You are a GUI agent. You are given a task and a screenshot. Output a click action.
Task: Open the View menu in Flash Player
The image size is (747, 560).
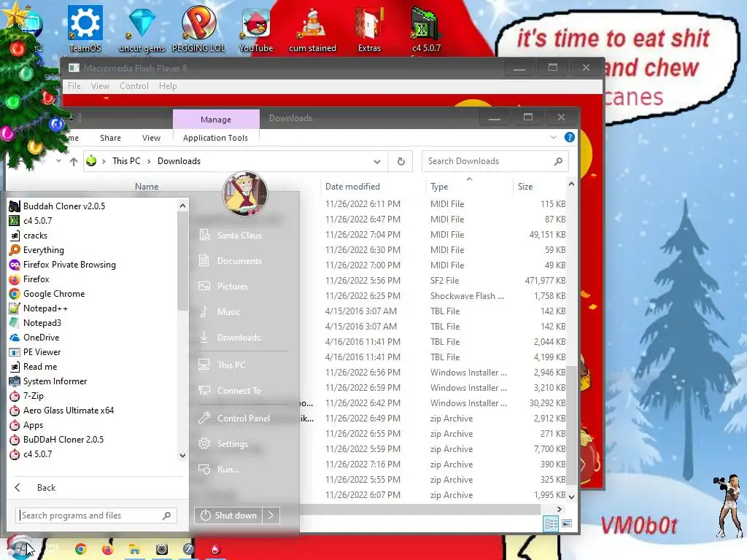coord(100,86)
